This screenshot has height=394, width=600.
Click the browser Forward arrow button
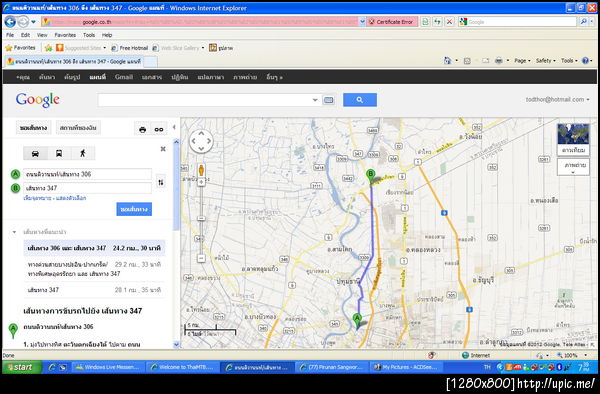coord(23,22)
